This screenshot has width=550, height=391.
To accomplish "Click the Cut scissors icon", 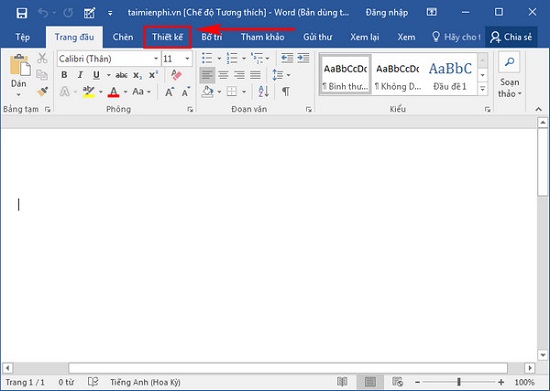I will pos(42,58).
